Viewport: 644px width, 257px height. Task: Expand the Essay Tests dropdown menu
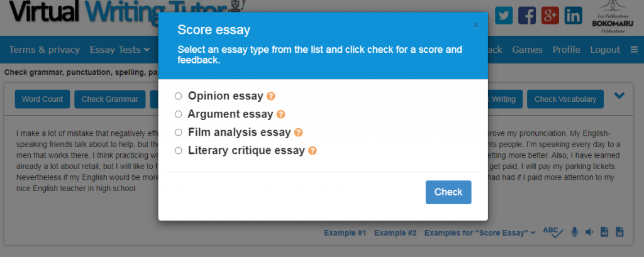(x=119, y=50)
